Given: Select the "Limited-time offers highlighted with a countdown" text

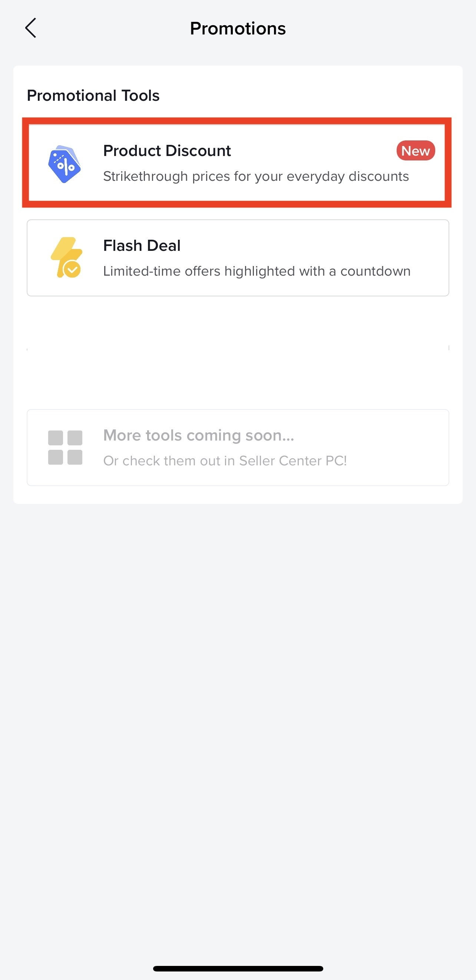Looking at the screenshot, I should coord(257,271).
